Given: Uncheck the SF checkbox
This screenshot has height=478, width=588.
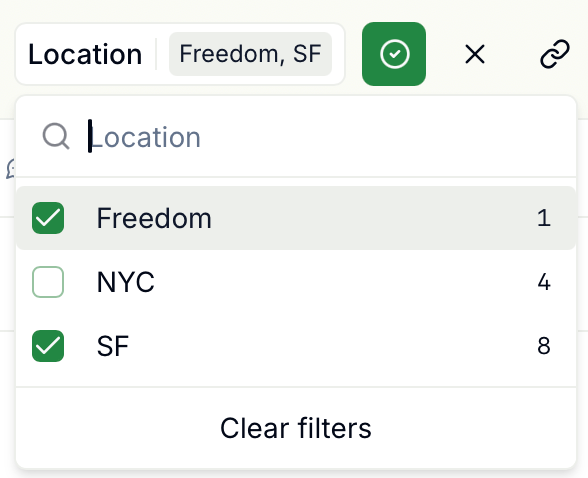Looking at the screenshot, I should [48, 346].
